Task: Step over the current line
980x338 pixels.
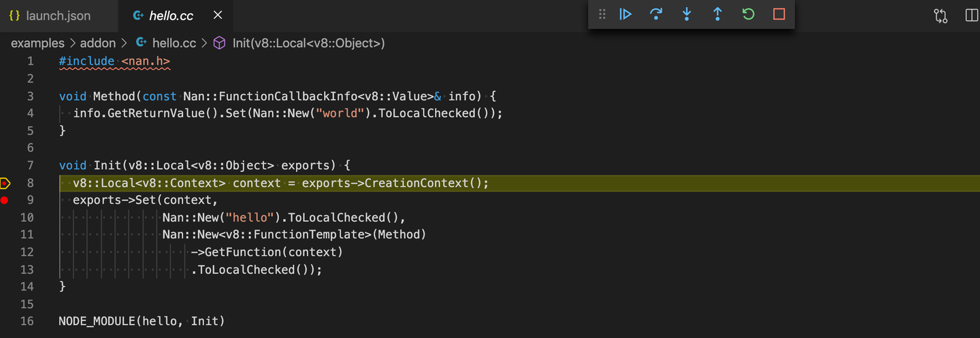Action: 656,14
